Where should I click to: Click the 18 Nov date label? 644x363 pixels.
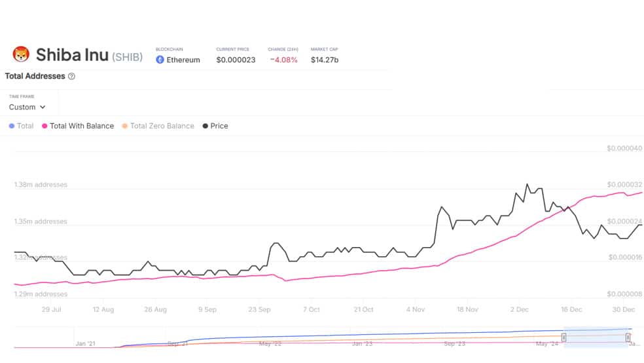(467, 309)
